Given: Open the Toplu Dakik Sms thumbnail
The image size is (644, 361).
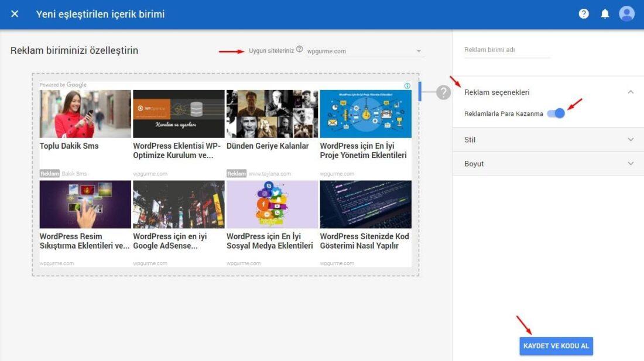Looking at the screenshot, I should click(85, 114).
